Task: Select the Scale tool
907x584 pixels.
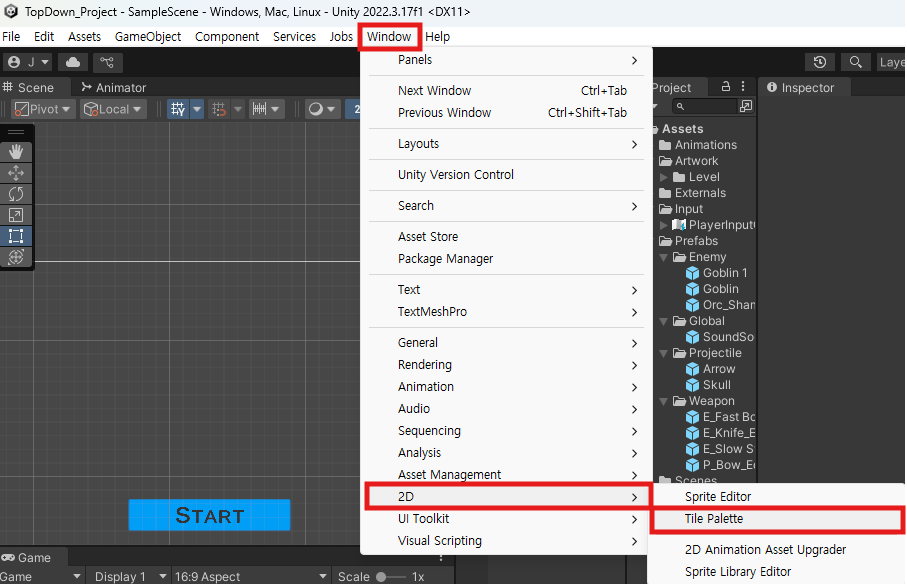Action: pyautogui.click(x=16, y=215)
